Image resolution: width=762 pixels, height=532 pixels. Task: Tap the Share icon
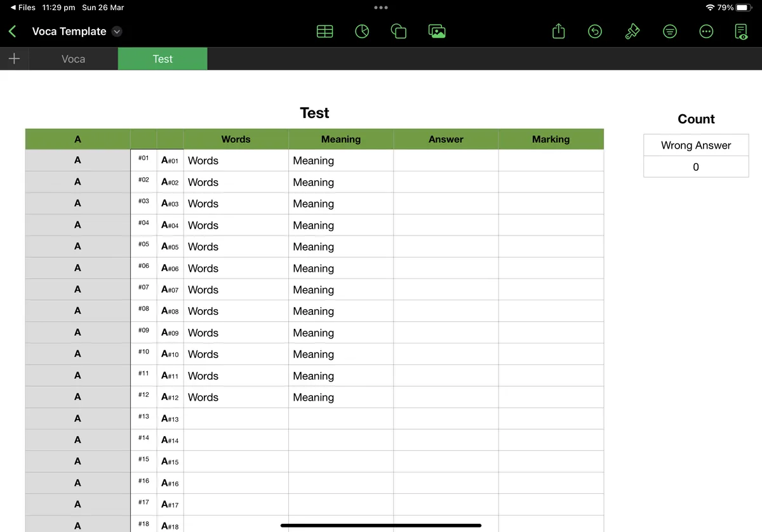coord(558,31)
